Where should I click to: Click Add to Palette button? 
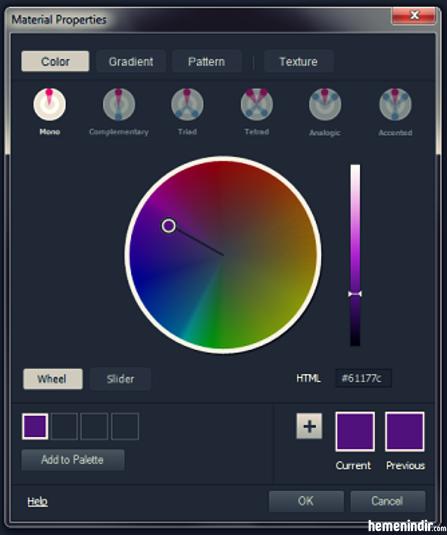tap(73, 460)
